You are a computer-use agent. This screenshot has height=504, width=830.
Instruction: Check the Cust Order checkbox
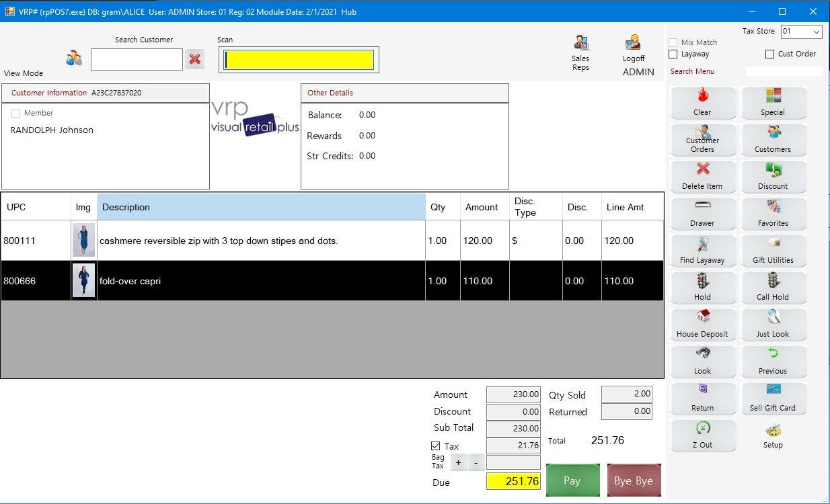(x=770, y=54)
